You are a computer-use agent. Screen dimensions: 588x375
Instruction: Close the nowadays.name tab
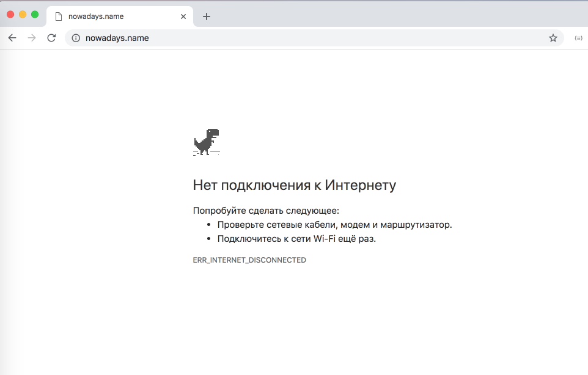183,16
